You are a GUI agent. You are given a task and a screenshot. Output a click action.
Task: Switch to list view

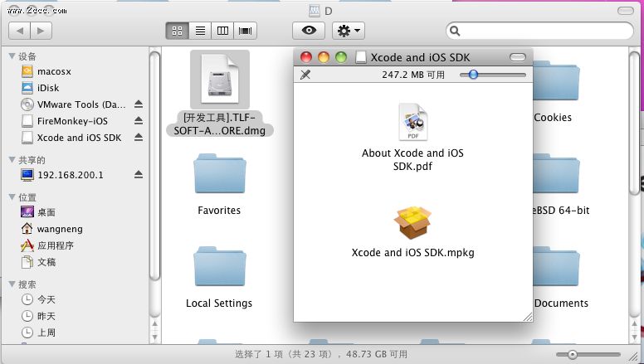click(x=200, y=31)
